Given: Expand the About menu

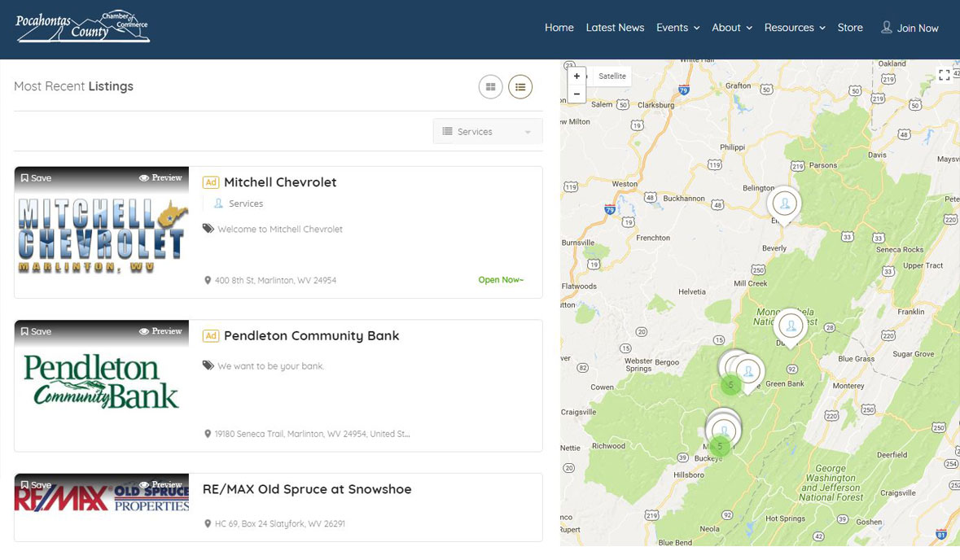Looking at the screenshot, I should point(732,28).
